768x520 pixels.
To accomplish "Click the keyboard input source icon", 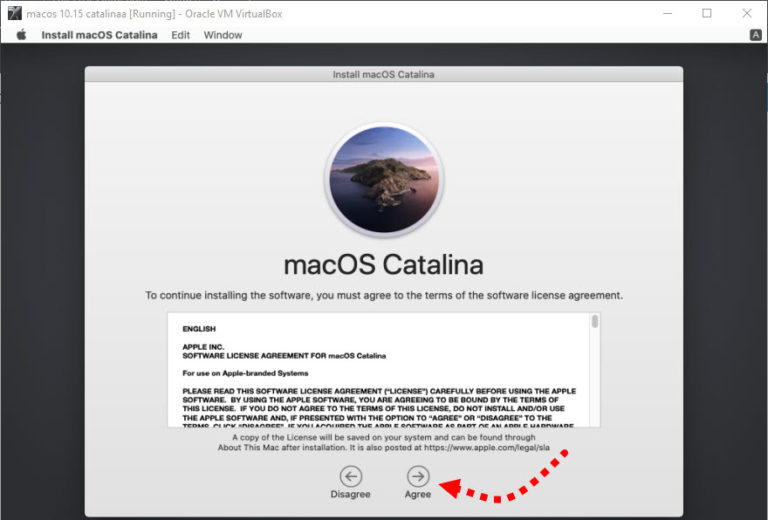I will 756,35.
